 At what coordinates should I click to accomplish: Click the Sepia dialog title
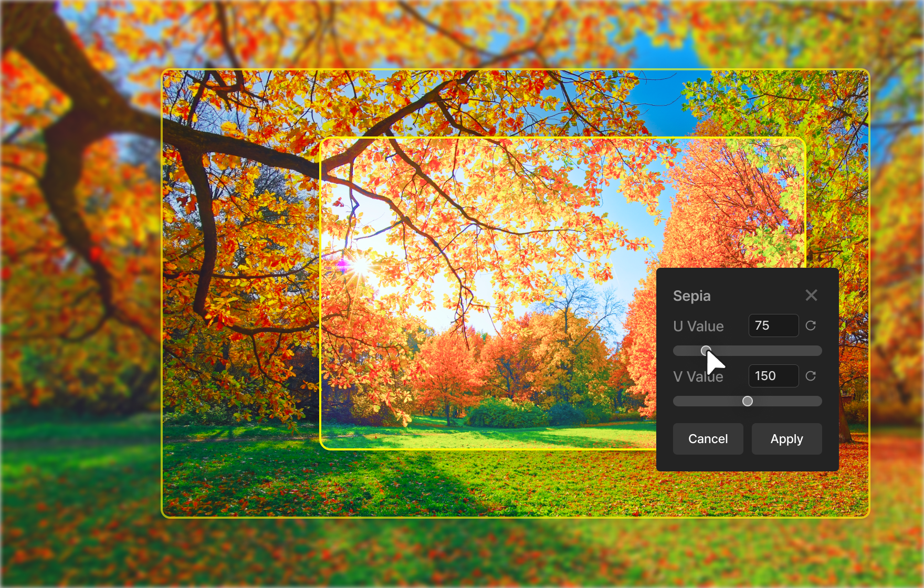coord(691,296)
